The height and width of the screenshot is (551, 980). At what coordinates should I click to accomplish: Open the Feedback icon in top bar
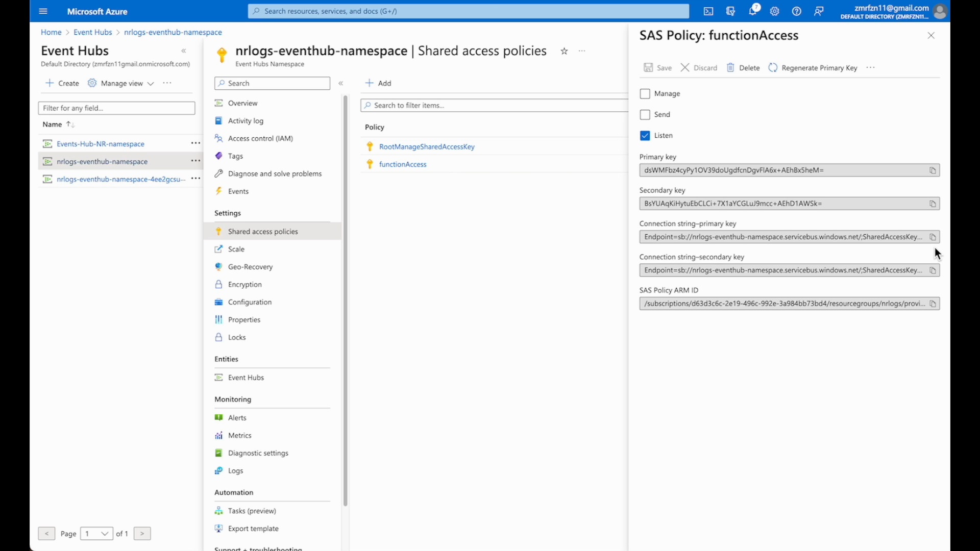[x=819, y=11]
